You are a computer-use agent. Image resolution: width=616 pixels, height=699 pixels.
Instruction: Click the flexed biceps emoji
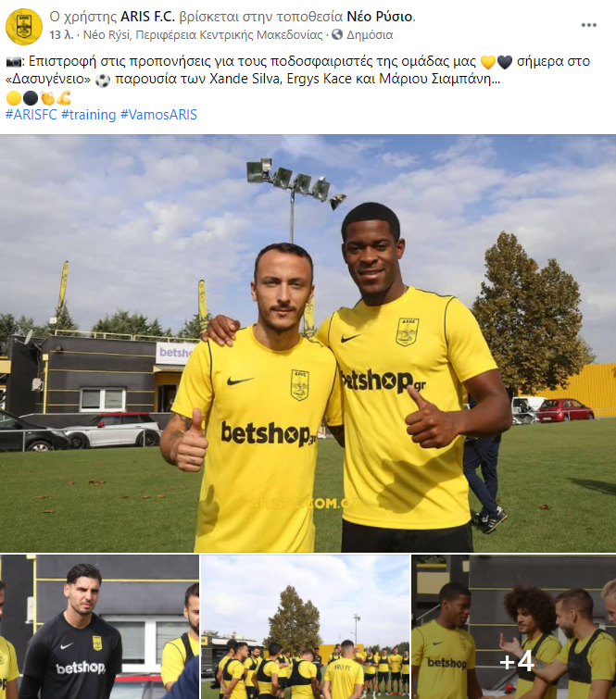pyautogui.click(x=64, y=97)
